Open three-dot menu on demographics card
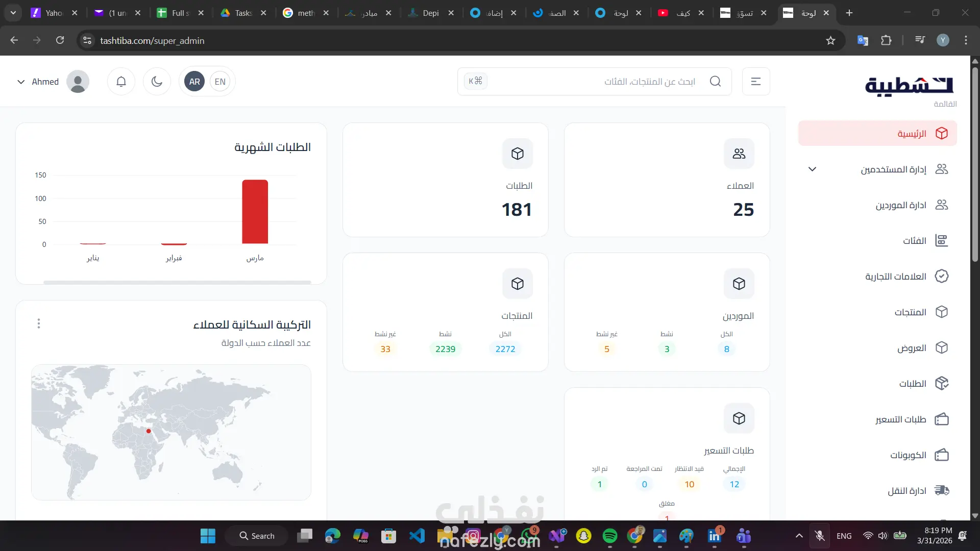 39,323
